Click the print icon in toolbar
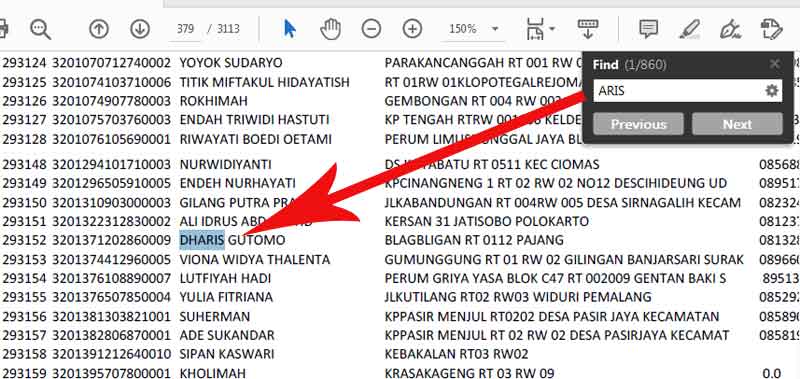The height and width of the screenshot is (379, 800). [4, 29]
